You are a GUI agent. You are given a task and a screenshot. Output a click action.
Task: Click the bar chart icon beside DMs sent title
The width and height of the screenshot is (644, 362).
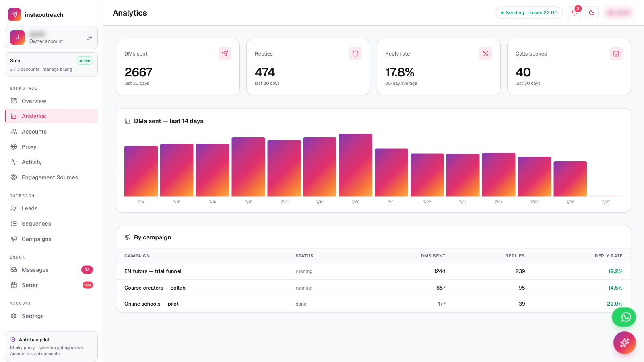click(128, 121)
